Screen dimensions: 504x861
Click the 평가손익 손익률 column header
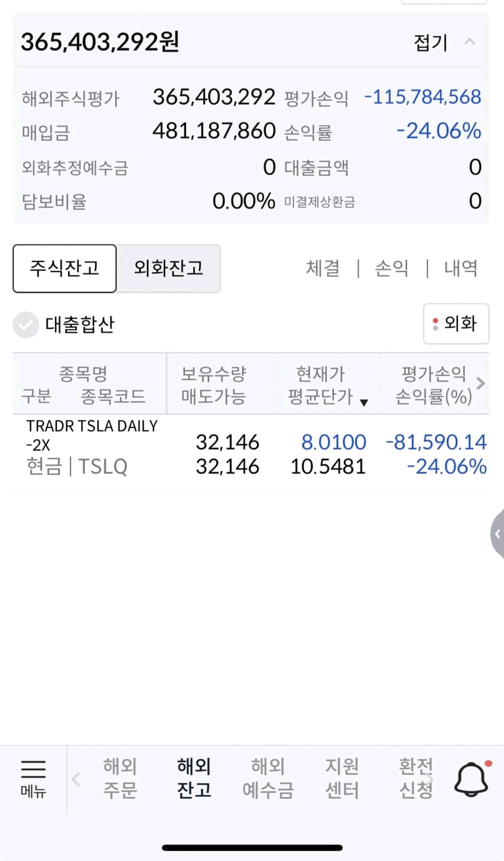[x=433, y=384]
